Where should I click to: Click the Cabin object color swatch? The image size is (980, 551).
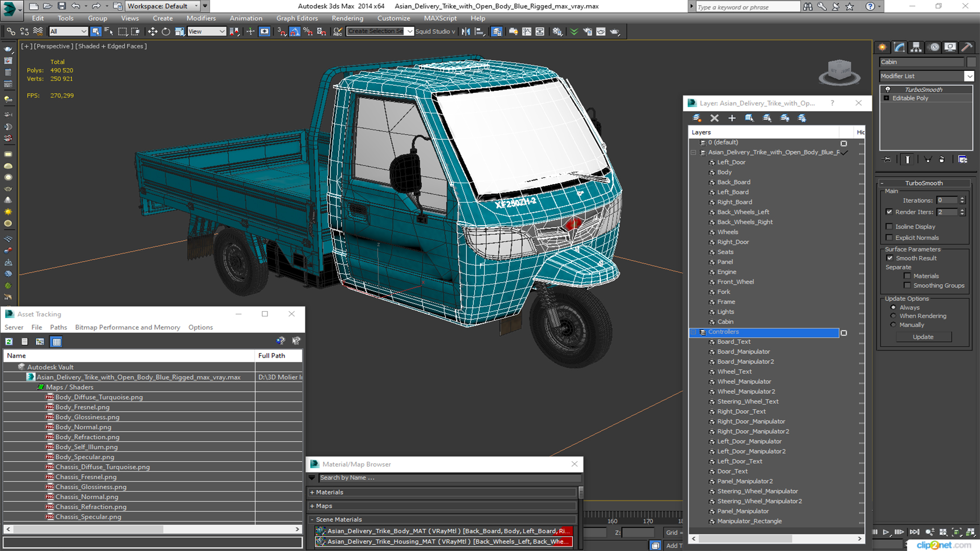971,62
